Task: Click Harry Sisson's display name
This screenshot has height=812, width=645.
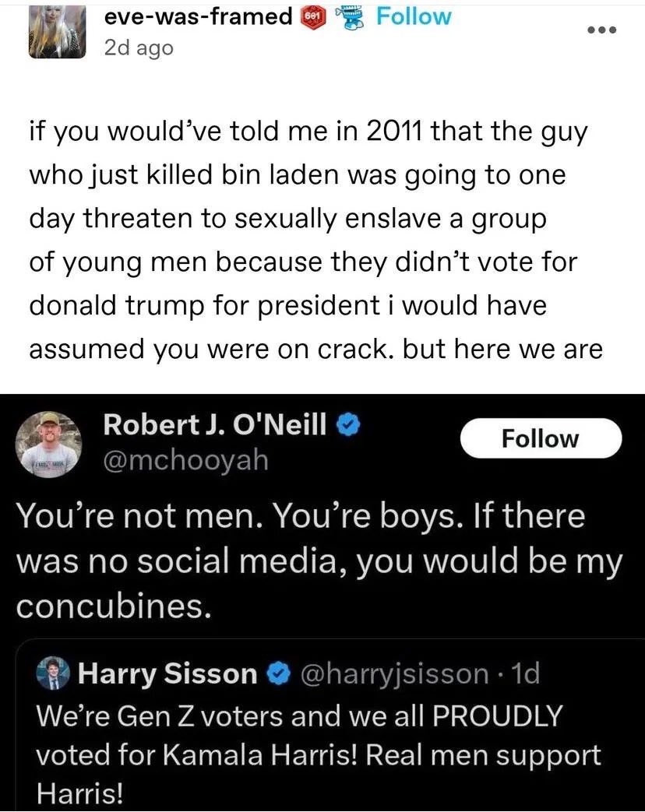Action: point(164,673)
